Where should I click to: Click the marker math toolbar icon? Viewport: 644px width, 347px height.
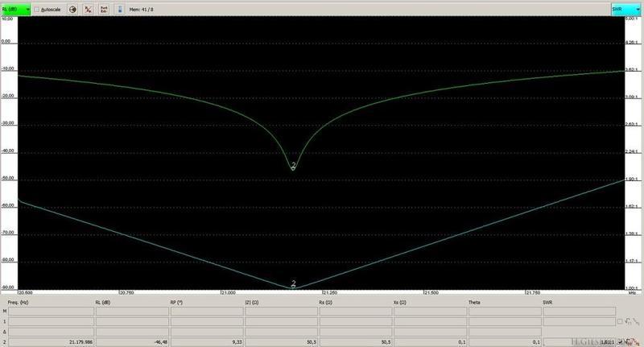[88, 9]
